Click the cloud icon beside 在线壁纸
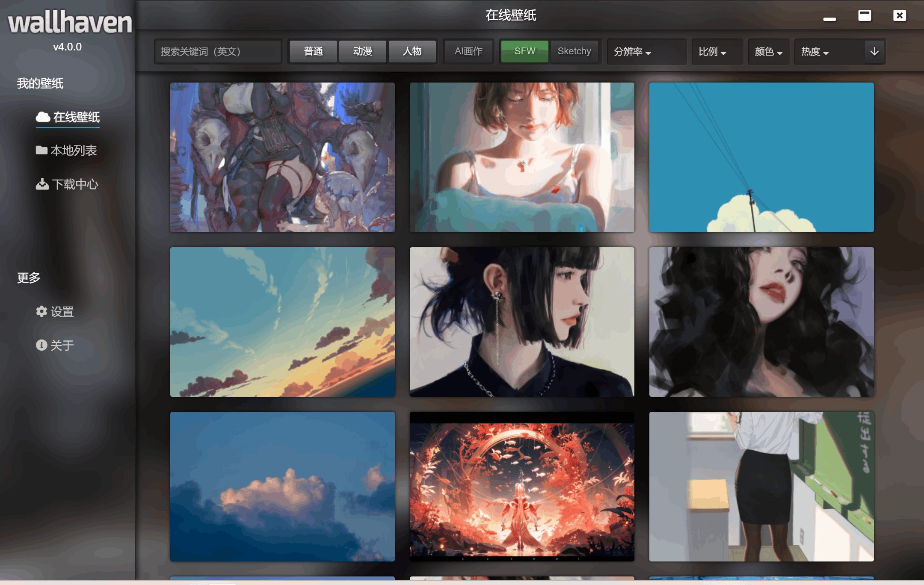Image resolution: width=924 pixels, height=585 pixels. [x=43, y=117]
